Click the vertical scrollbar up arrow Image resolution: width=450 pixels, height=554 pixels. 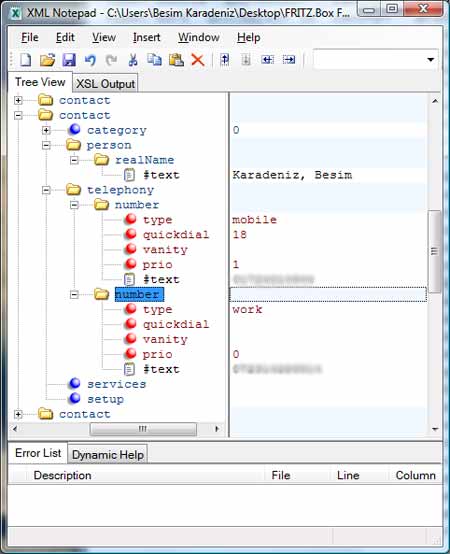(435, 101)
